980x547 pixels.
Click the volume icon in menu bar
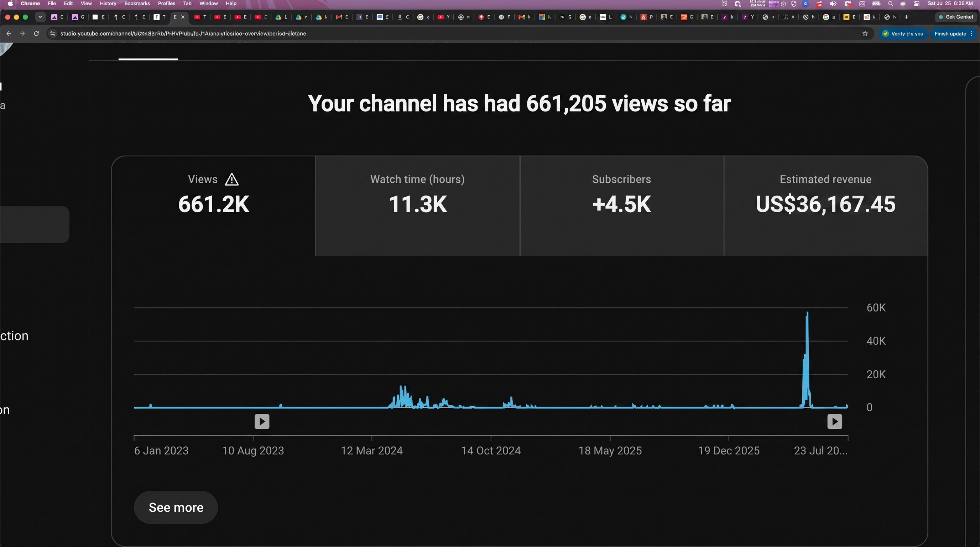pos(833,4)
